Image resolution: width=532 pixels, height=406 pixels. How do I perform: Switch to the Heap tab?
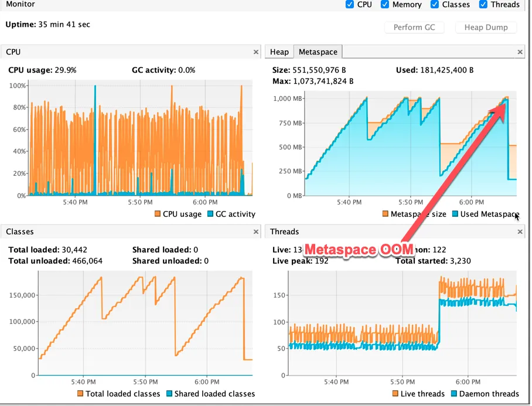pos(279,52)
